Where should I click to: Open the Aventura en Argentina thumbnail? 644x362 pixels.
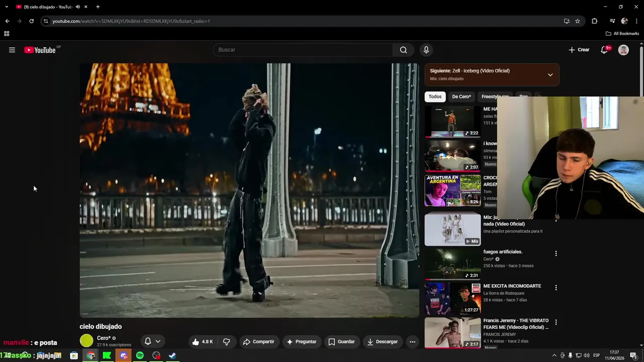(452, 190)
